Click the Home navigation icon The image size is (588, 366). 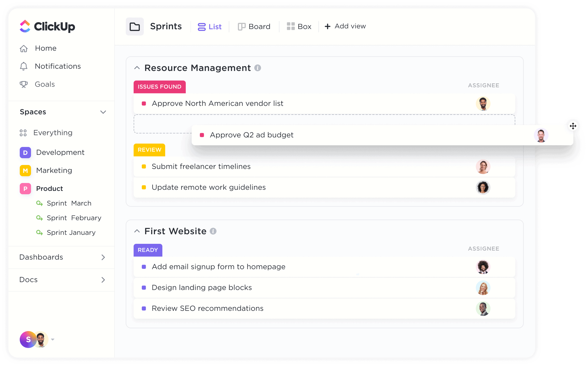(24, 48)
